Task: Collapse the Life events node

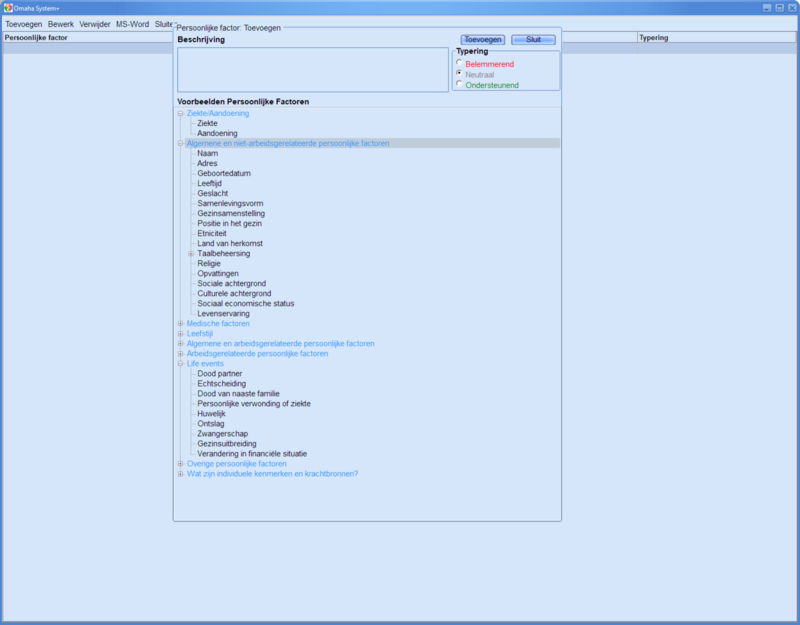Action: 181,363
